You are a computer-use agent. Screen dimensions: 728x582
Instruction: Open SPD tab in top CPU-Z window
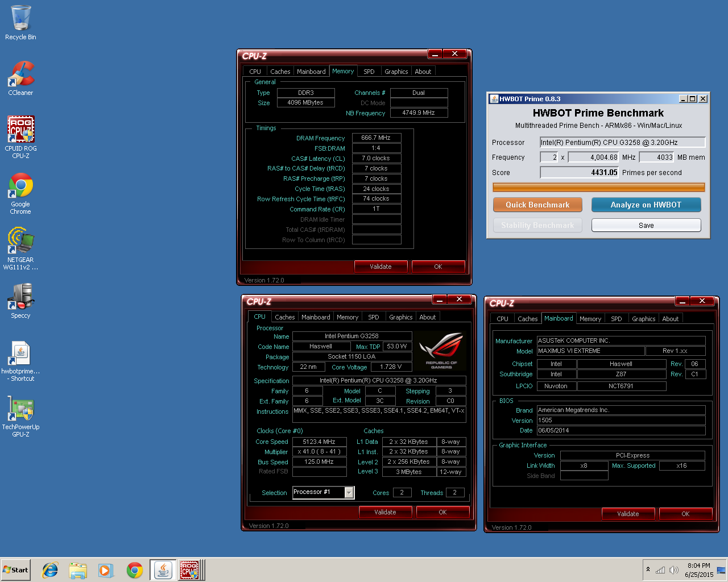369,72
